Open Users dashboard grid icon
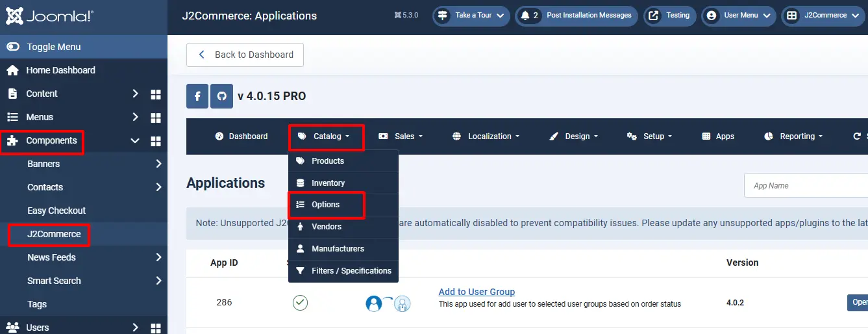This screenshot has width=868, height=334. click(x=156, y=328)
